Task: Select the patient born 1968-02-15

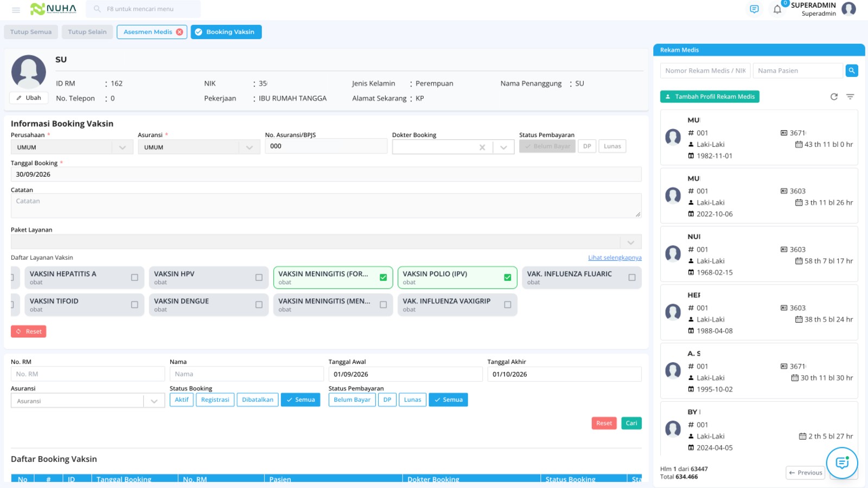Action: (759, 254)
